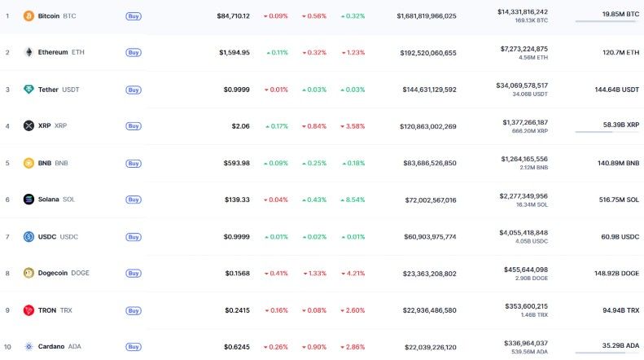Viewport: 644px width, 360px height.
Task: Click Solana 8.54% weekly change
Action: pos(353,200)
